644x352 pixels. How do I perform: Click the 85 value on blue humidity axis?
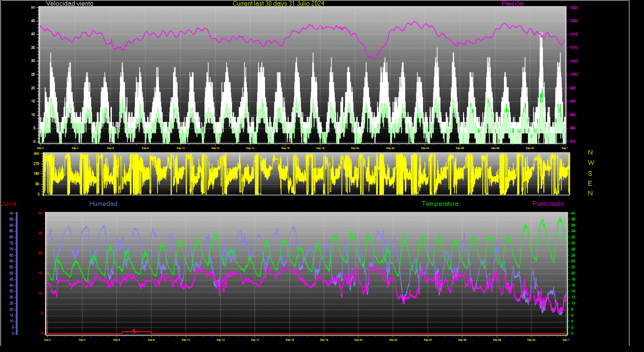click(11, 231)
